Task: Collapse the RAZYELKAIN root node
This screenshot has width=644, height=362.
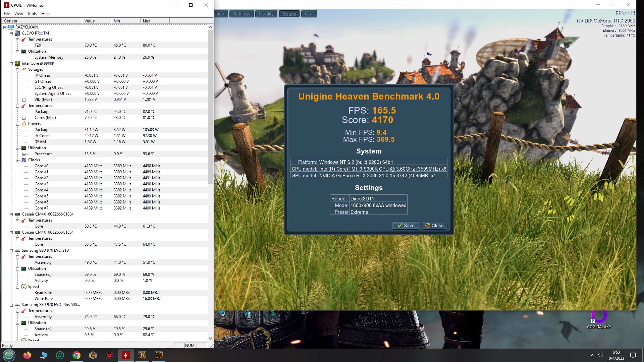Action: pyautogui.click(x=5, y=27)
